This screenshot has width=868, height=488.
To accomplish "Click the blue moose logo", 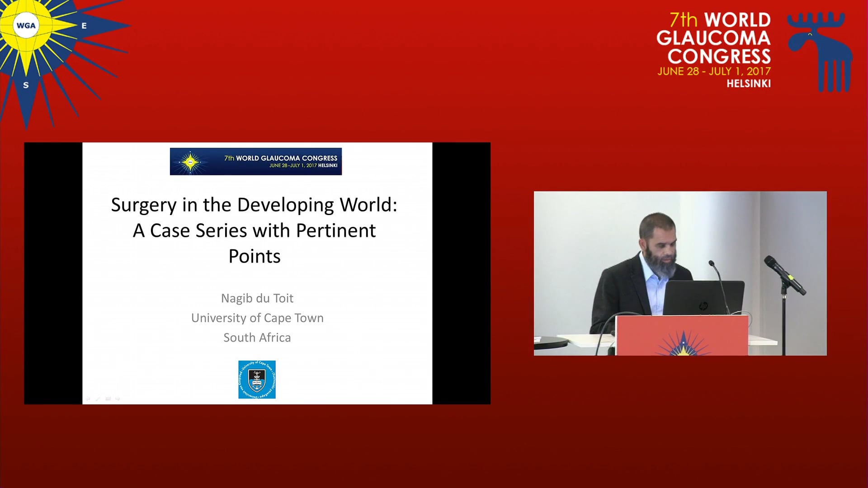I will point(820,51).
